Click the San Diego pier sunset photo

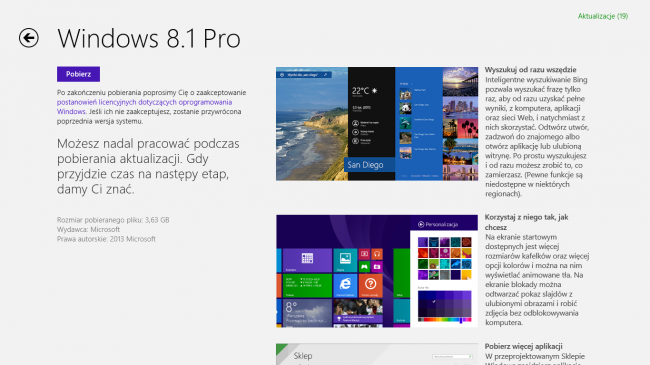pyautogui.click(x=460, y=82)
